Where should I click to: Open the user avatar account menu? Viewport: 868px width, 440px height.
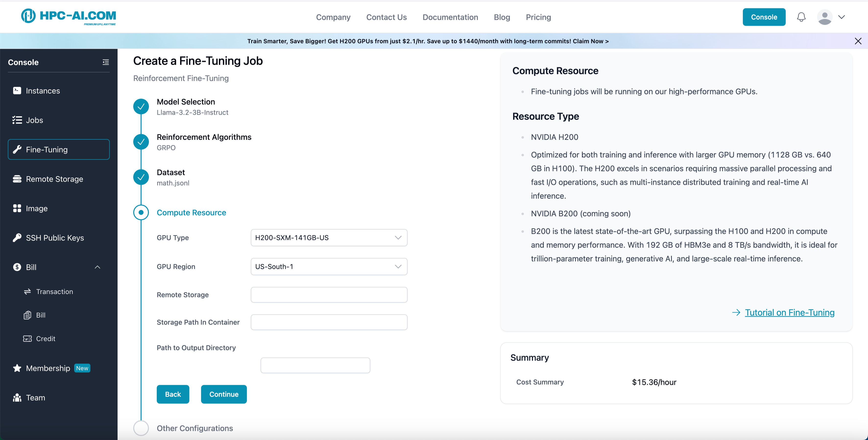pyautogui.click(x=825, y=17)
